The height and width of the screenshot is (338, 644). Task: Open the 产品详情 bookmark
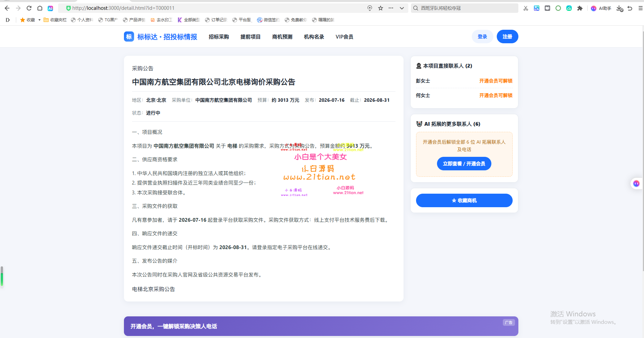coord(134,20)
